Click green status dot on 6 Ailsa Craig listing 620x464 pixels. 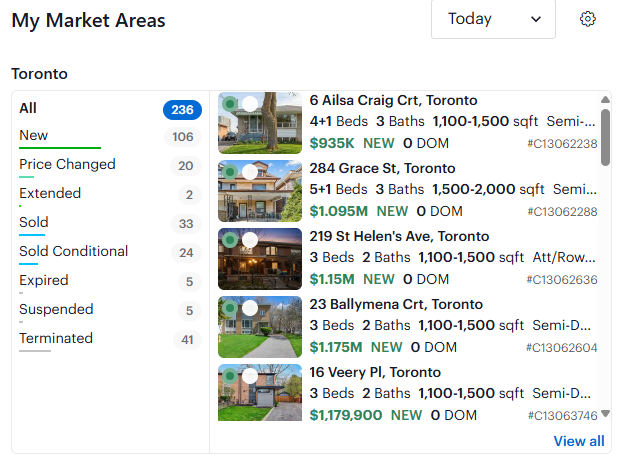(230, 104)
